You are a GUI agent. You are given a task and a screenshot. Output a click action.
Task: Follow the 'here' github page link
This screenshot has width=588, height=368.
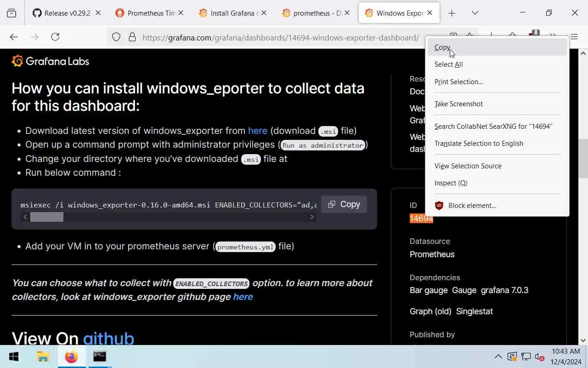click(x=243, y=297)
